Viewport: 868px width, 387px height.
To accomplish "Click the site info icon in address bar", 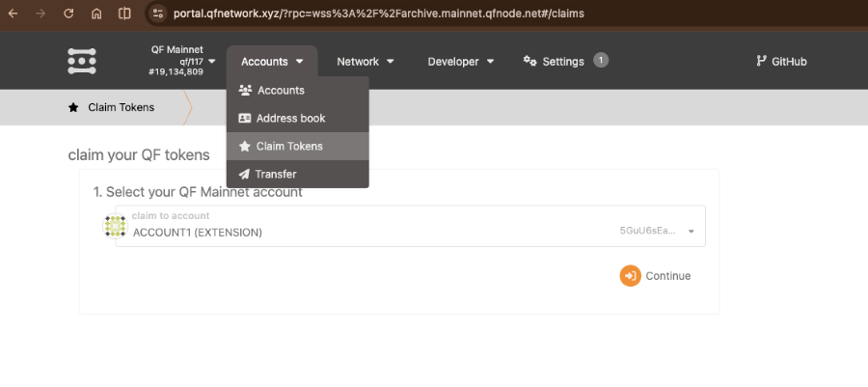I will [x=159, y=14].
